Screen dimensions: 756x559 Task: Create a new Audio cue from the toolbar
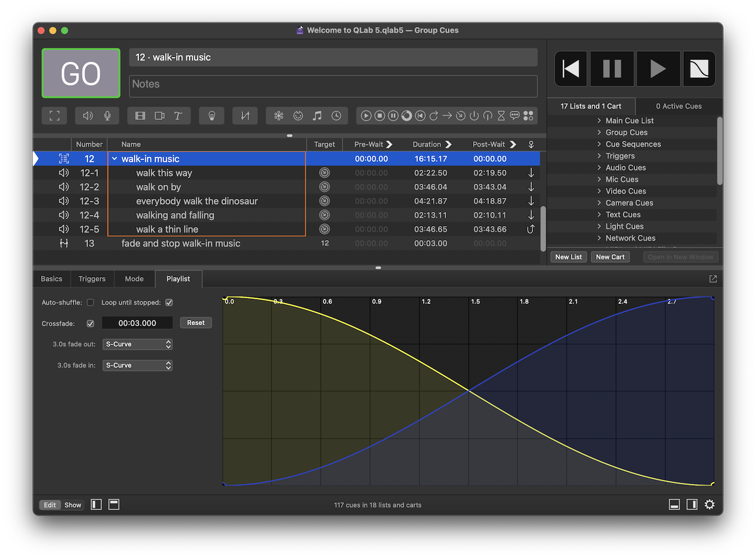(x=88, y=115)
